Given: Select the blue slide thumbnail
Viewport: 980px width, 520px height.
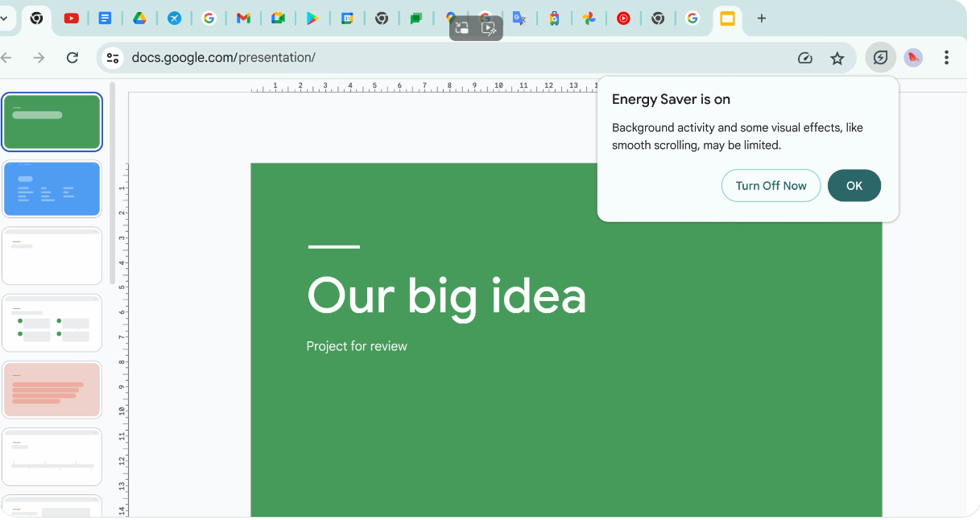Looking at the screenshot, I should click(52, 189).
